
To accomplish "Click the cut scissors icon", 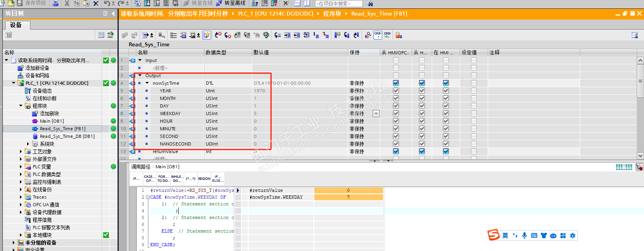I will [67, 3].
